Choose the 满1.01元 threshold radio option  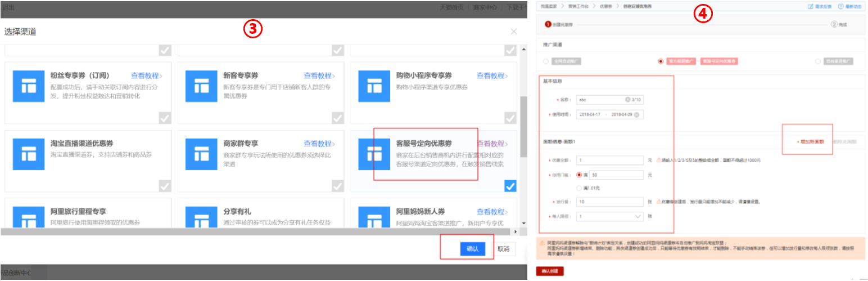(x=579, y=188)
